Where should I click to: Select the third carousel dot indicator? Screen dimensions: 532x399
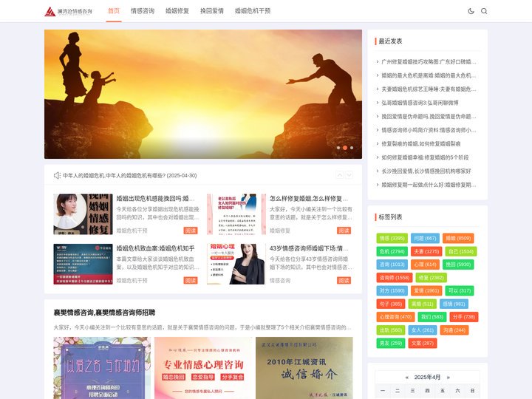click(352, 148)
